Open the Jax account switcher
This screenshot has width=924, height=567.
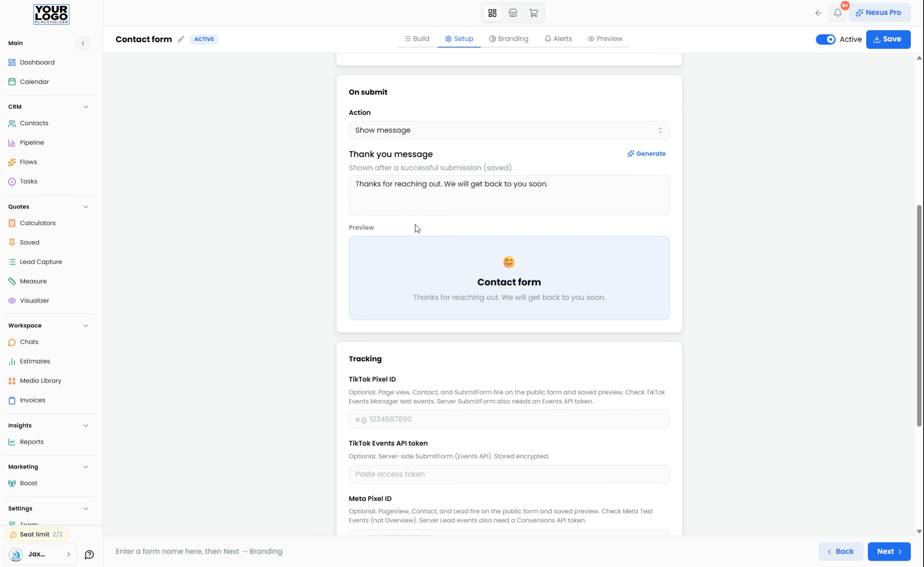[40, 555]
